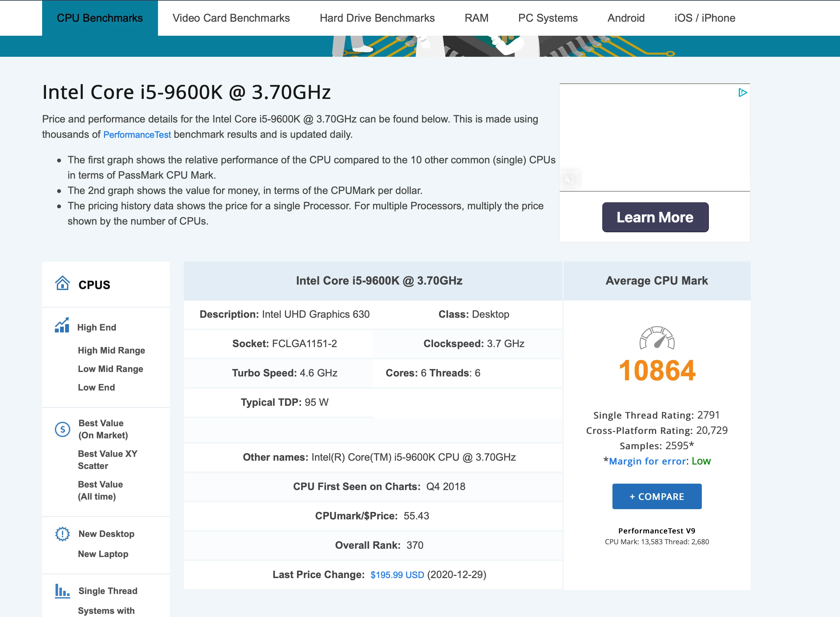The height and width of the screenshot is (617, 840).
Task: Click the New Desktop badge icon
Action: click(x=63, y=534)
